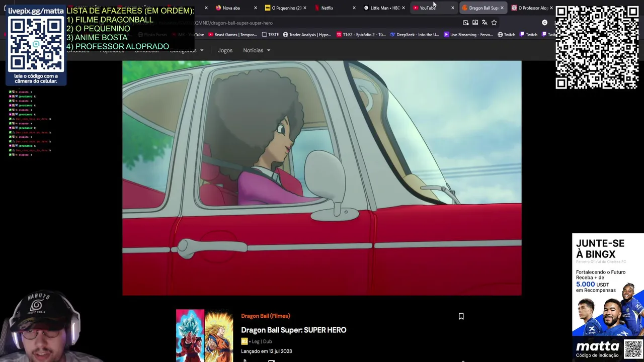644x362 pixels.
Task: Close the Dragon Ball Super tab
Action: tap(502, 8)
